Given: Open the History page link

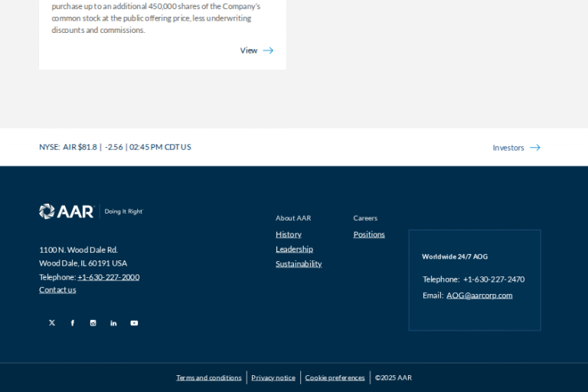Looking at the screenshot, I should point(289,234).
